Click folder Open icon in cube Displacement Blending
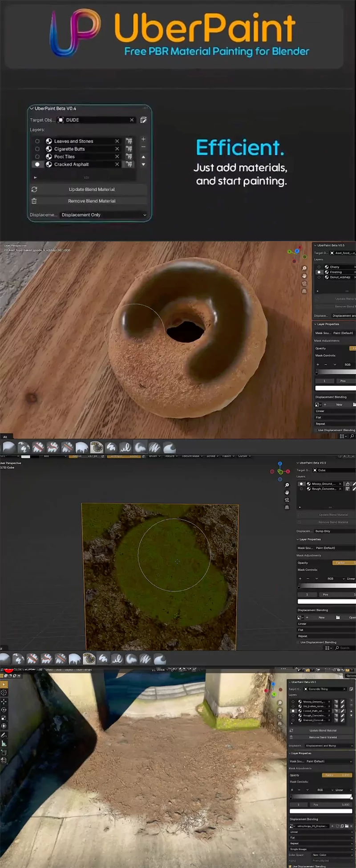The width and height of the screenshot is (356, 868). pos(338,617)
